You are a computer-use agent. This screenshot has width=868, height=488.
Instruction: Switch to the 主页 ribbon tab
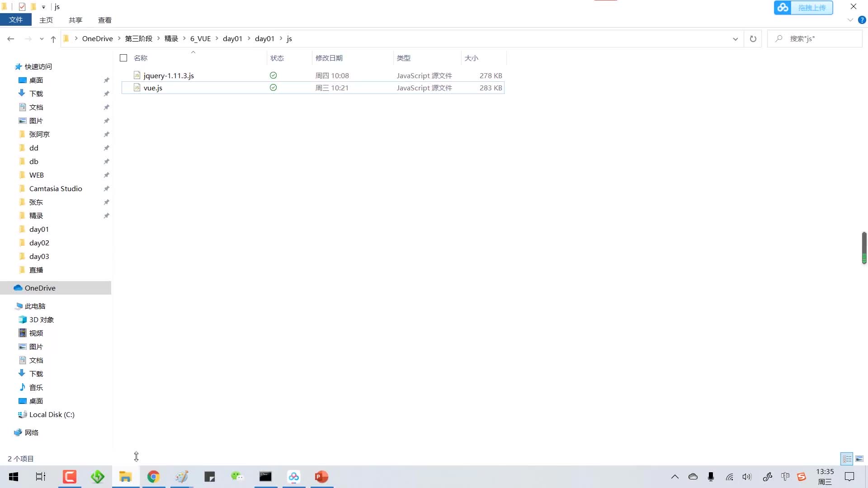click(46, 20)
